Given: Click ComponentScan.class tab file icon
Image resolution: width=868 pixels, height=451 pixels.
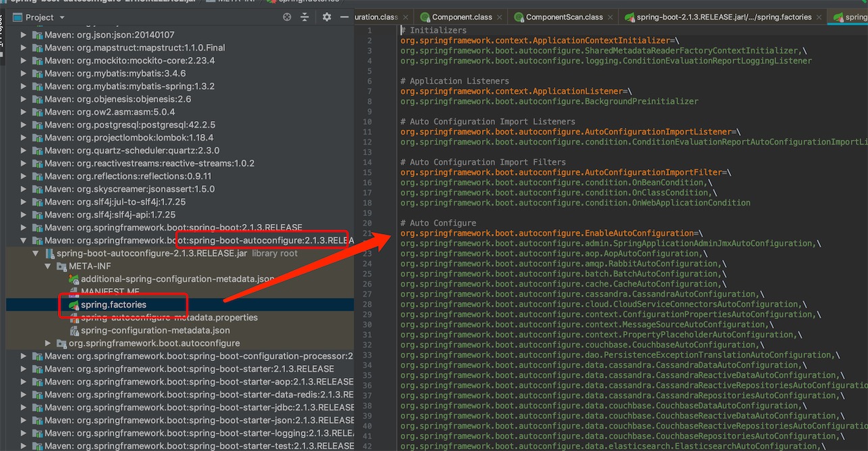Looking at the screenshot, I should tap(519, 17).
